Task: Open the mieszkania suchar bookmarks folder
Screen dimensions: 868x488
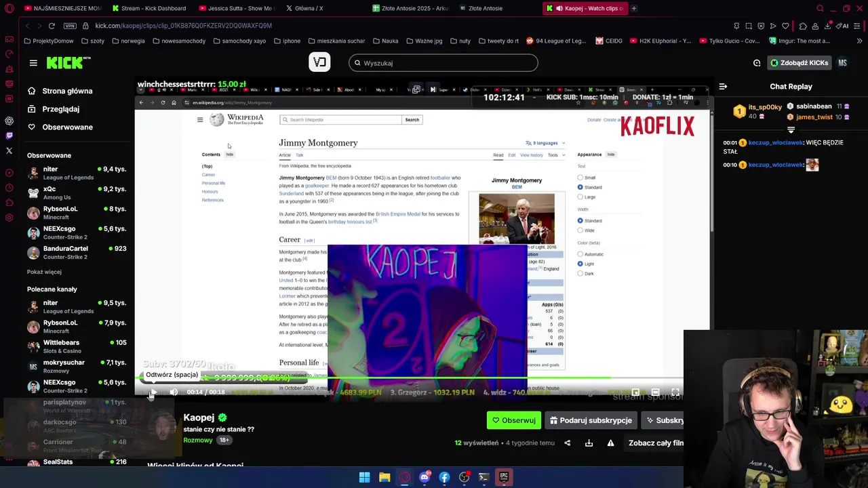Action: 336,41
